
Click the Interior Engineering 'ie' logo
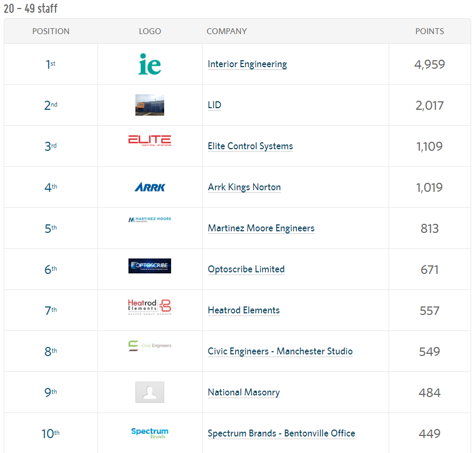[x=150, y=64]
